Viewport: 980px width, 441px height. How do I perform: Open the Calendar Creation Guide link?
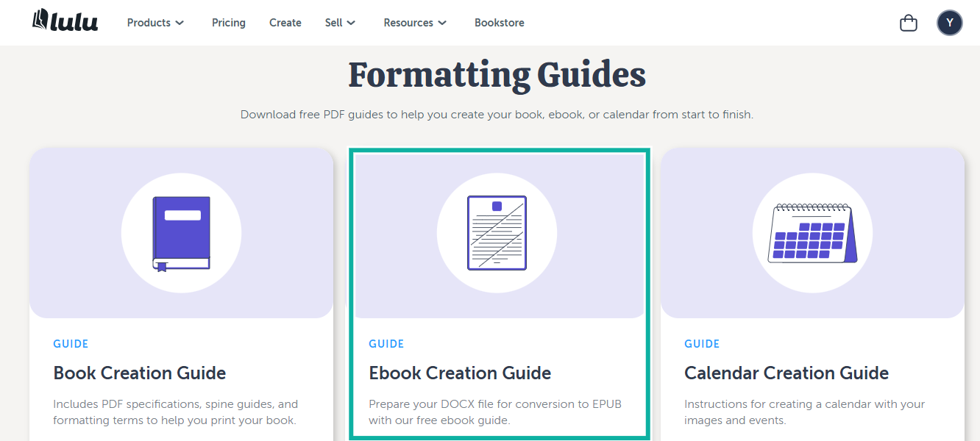(x=787, y=373)
